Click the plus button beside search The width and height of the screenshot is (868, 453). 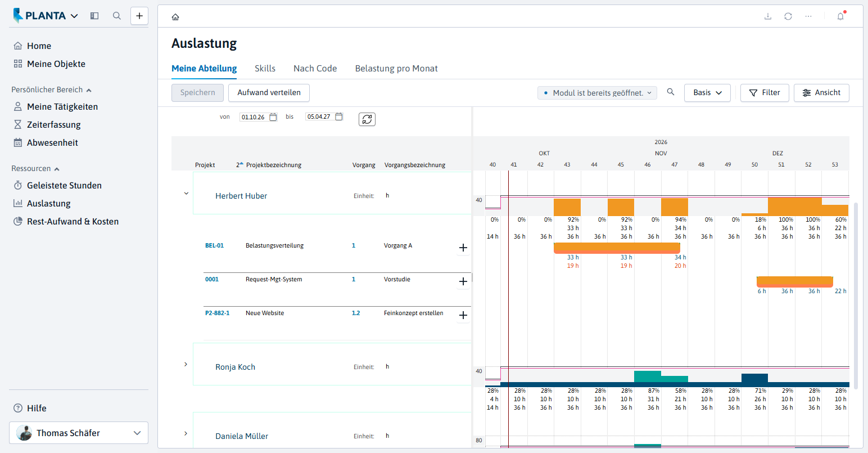pyautogui.click(x=139, y=16)
